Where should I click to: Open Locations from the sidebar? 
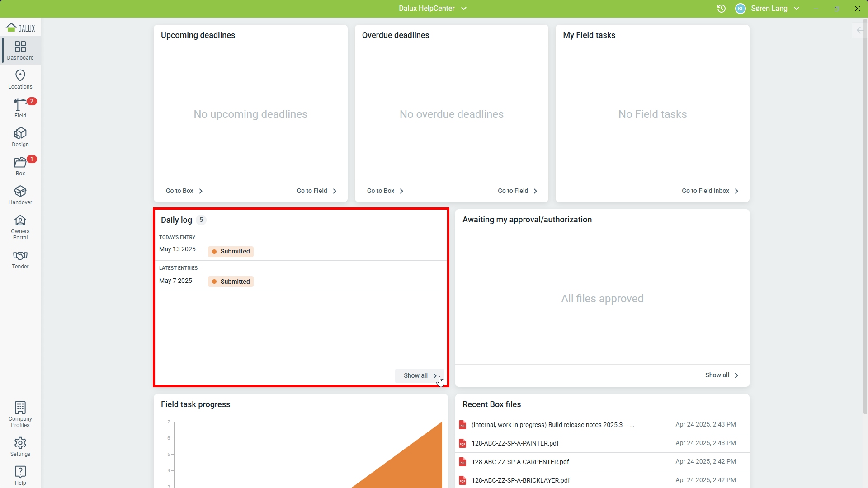(20, 79)
